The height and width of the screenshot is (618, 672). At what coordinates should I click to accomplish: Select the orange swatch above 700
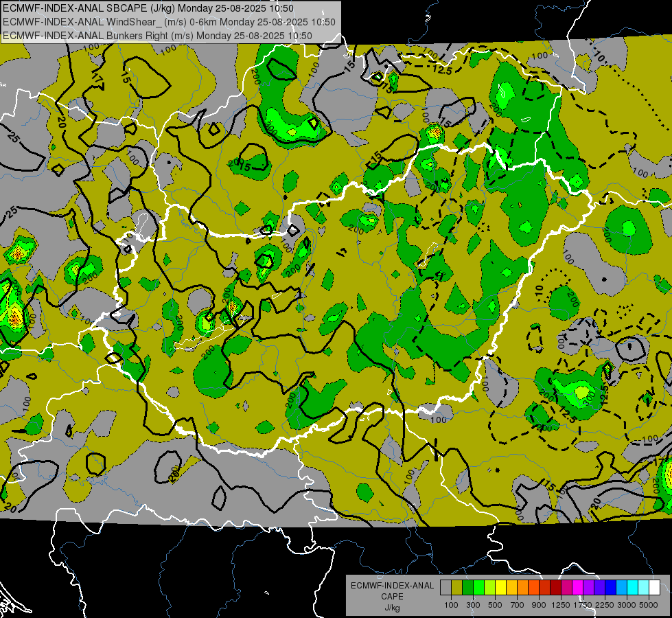(x=522, y=588)
